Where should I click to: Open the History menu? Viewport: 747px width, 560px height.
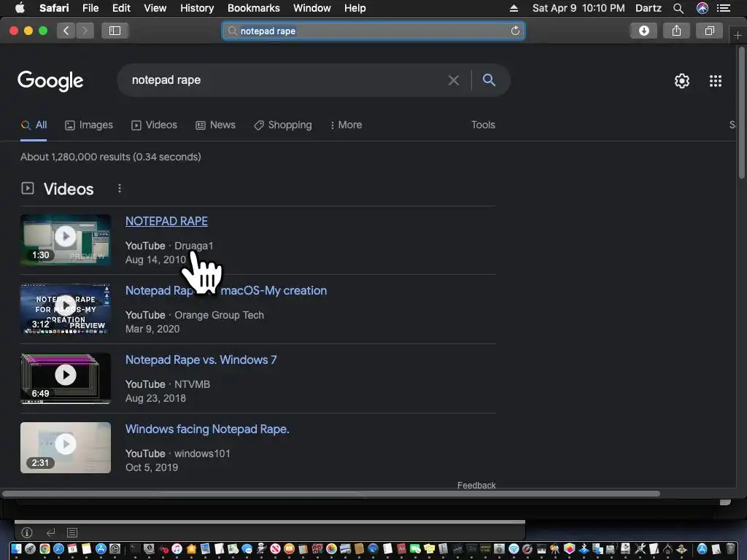click(197, 8)
